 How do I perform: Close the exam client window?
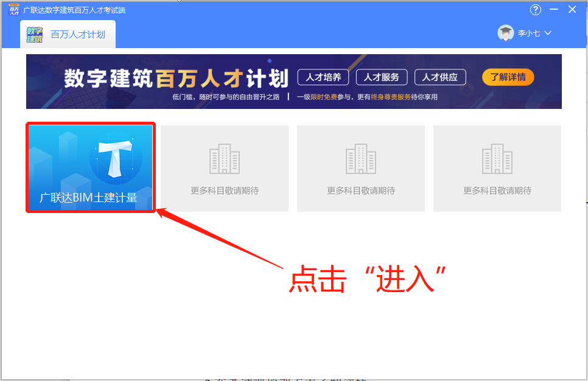pyautogui.click(x=572, y=9)
